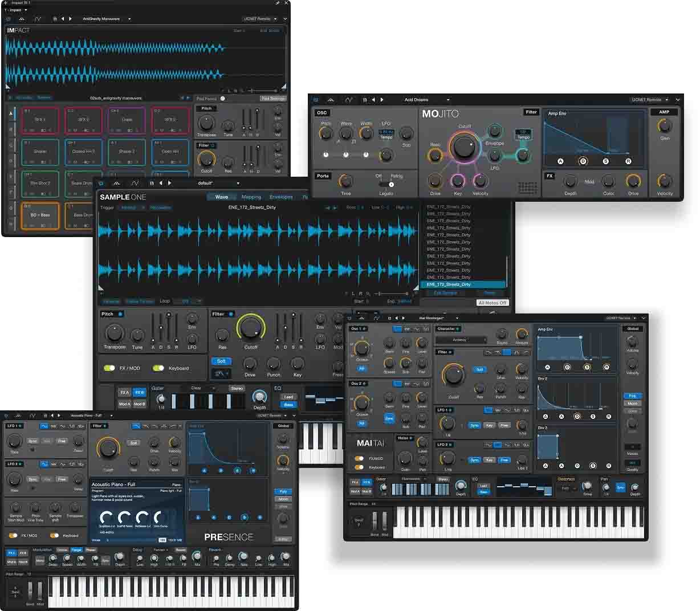Toggle the Keyboard switch in Sample One
This screenshot has height=611, width=700.
click(158, 368)
